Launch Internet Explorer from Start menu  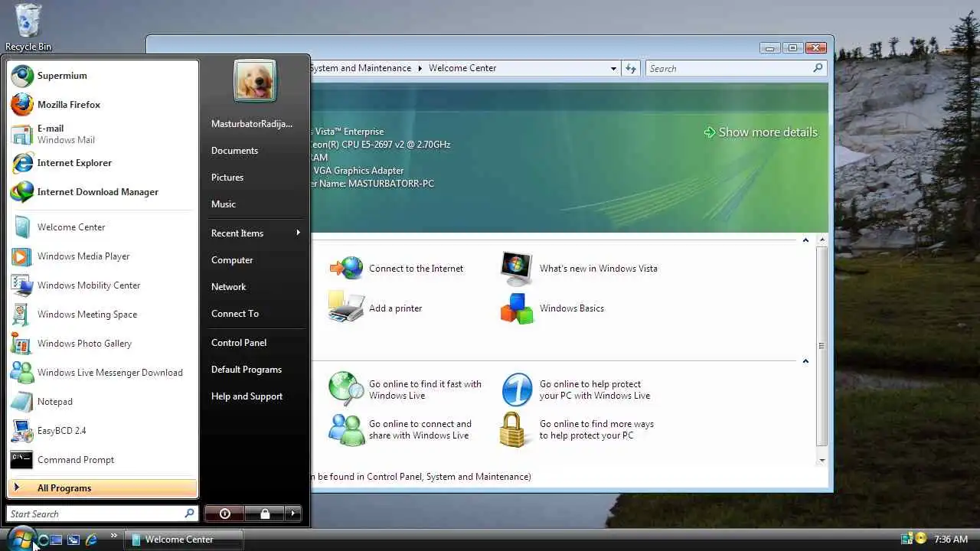[x=102, y=163]
